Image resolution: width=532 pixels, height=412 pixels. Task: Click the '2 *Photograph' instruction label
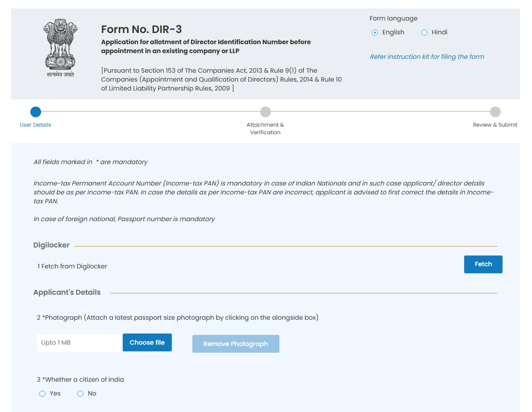tap(178, 317)
